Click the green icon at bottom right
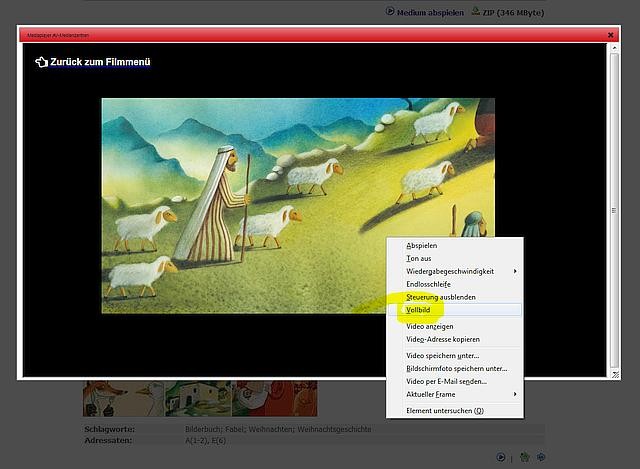Screen dimensions: 640x469 524,457
